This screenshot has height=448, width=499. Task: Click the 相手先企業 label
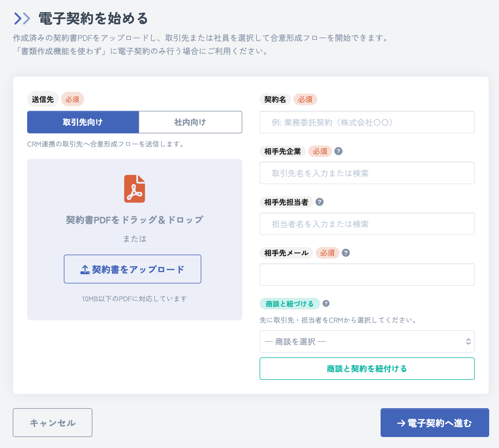pyautogui.click(x=282, y=151)
